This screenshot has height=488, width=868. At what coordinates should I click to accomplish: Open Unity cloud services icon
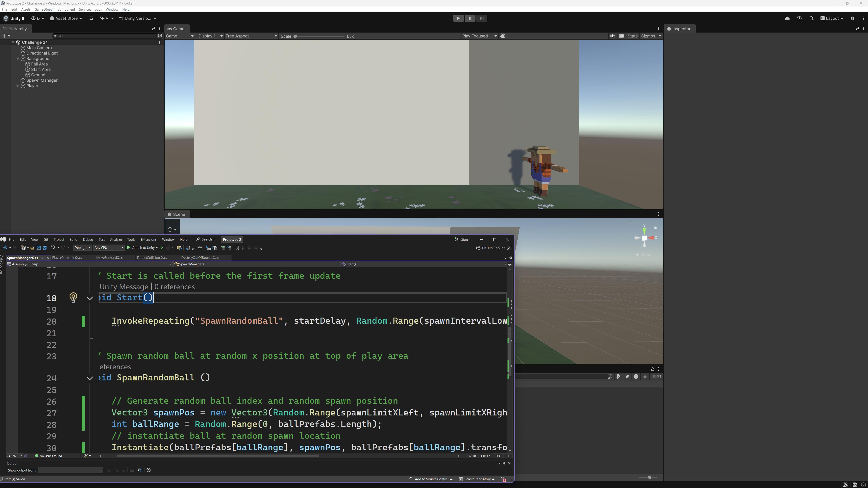[x=787, y=19]
